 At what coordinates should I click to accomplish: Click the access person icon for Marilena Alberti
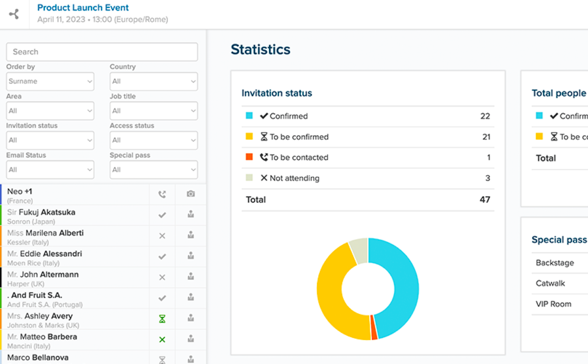(191, 235)
